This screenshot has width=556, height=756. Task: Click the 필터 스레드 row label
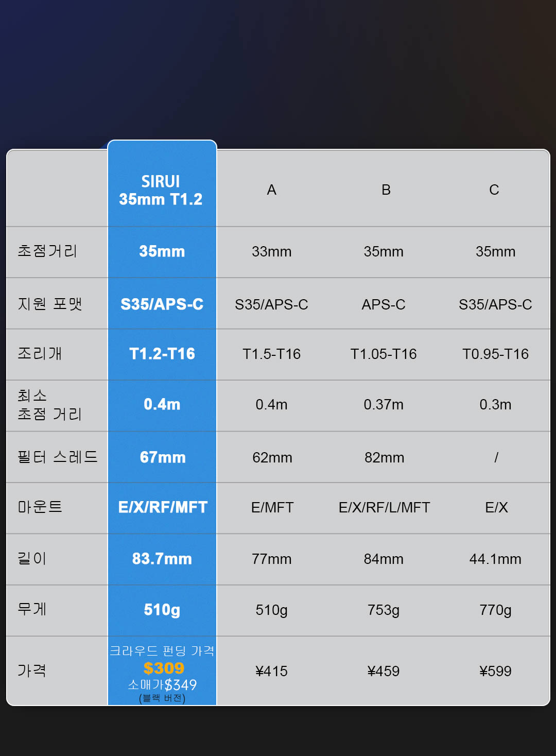58,457
